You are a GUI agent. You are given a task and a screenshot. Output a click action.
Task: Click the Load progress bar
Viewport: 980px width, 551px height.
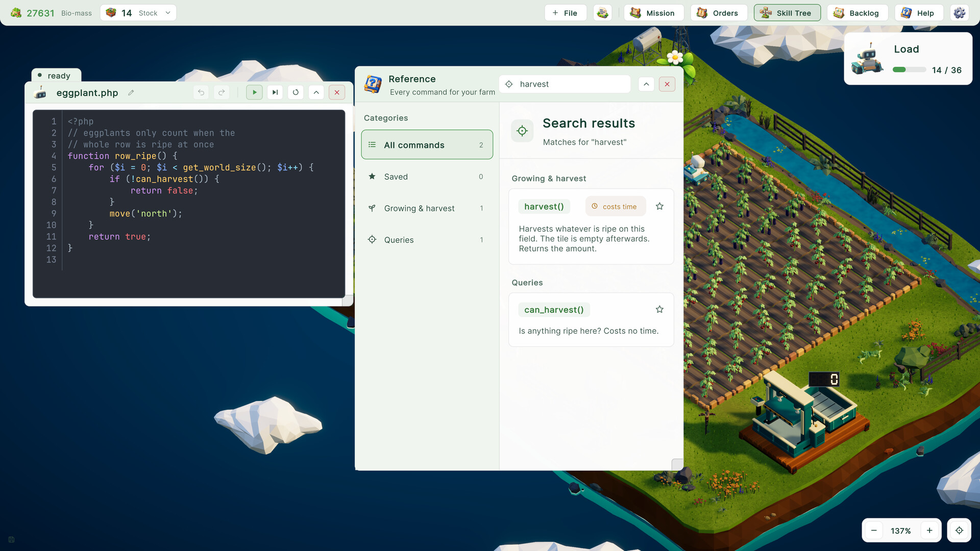909,70
